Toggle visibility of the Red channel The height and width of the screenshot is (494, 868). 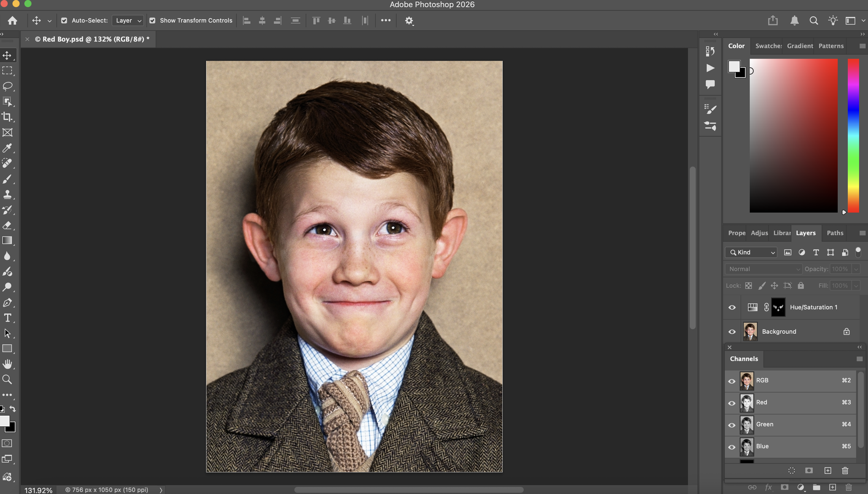tap(732, 403)
